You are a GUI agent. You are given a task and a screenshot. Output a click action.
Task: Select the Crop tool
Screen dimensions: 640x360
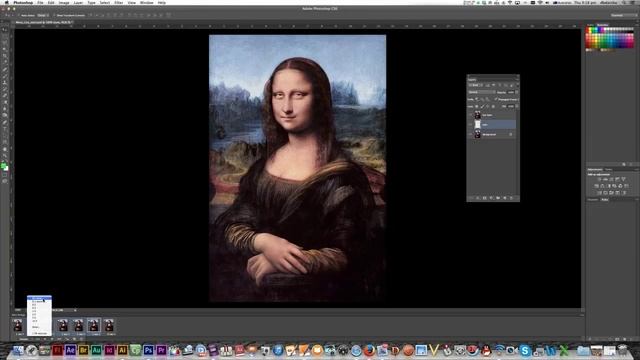pyautogui.click(x=6, y=55)
